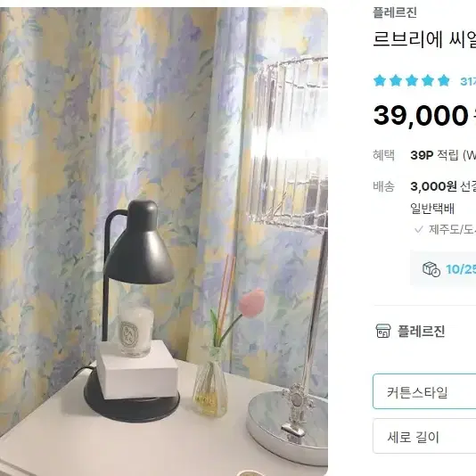Click the 10/25 arrival date text
The image size is (476, 476).
[461, 269]
